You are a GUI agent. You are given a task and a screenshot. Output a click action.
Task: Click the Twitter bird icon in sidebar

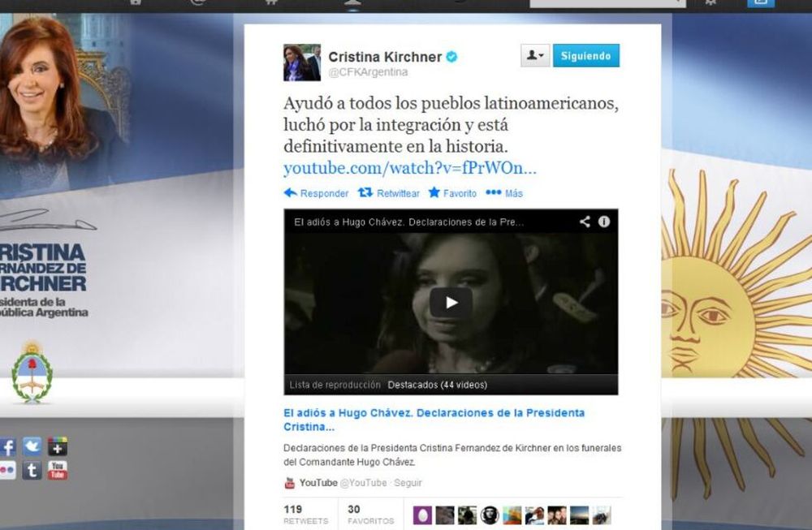click(x=32, y=446)
